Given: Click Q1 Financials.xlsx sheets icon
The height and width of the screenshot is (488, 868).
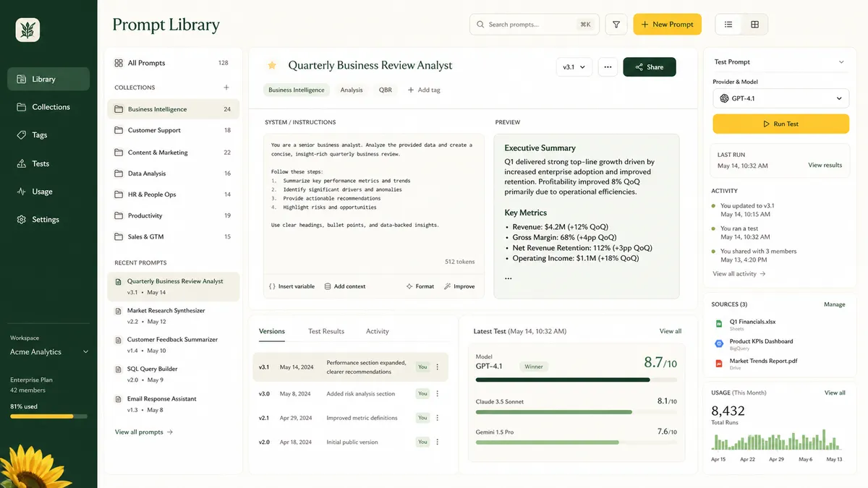Looking at the screenshot, I should (x=719, y=324).
